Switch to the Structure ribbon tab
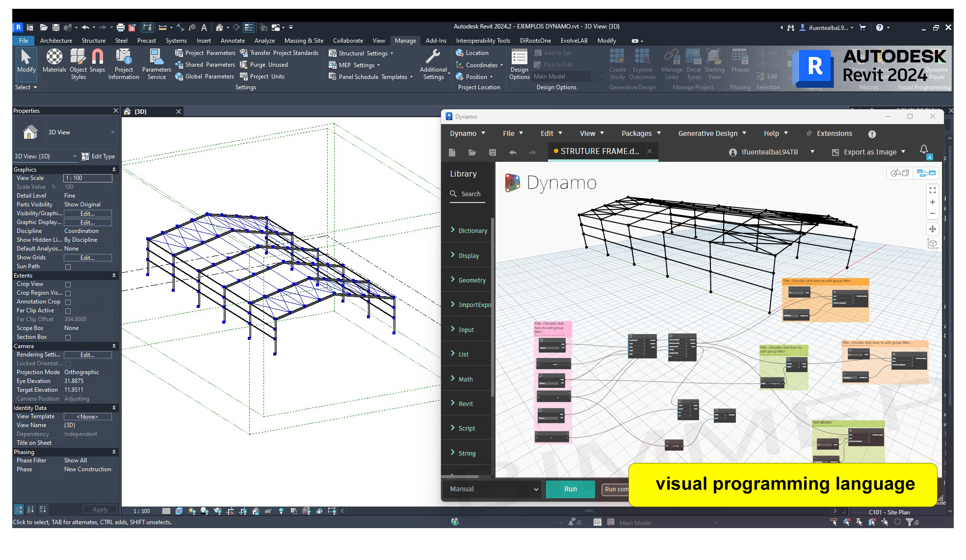The width and height of the screenshot is (966, 560). 93,41
